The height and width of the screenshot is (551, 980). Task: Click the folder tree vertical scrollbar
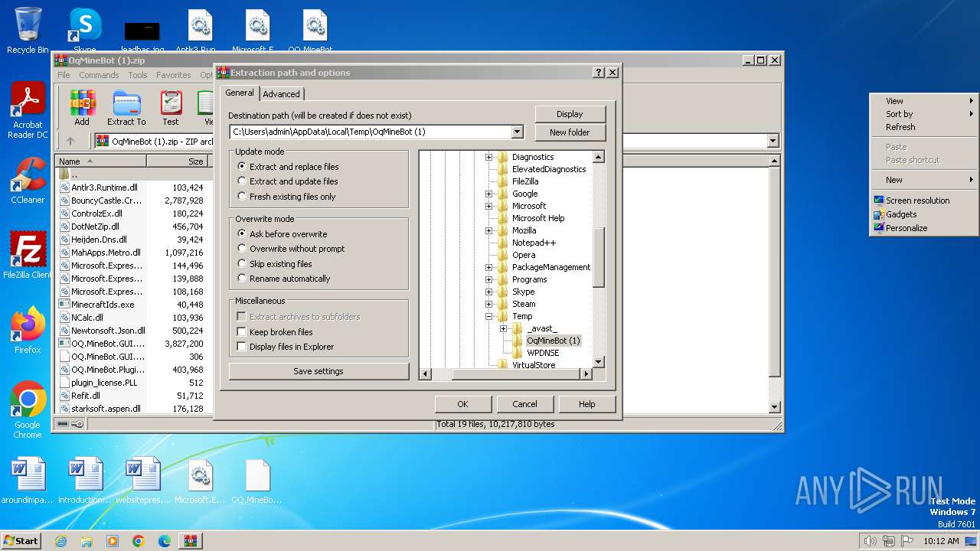(599, 259)
